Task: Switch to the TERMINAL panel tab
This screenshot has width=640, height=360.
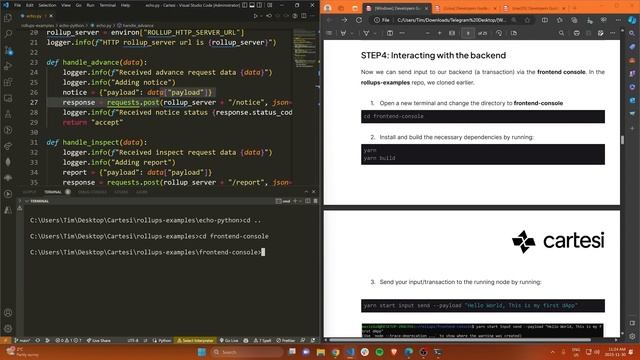Action: click(53, 192)
